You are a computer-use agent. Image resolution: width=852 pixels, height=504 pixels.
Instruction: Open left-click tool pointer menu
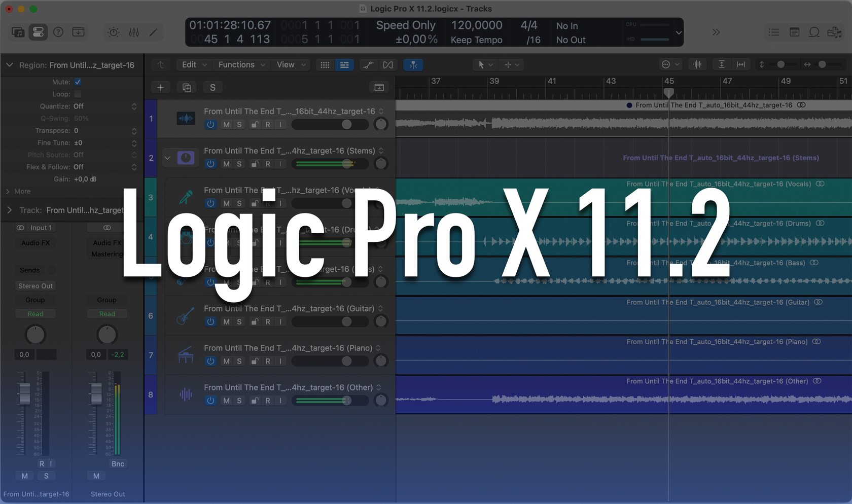click(485, 65)
